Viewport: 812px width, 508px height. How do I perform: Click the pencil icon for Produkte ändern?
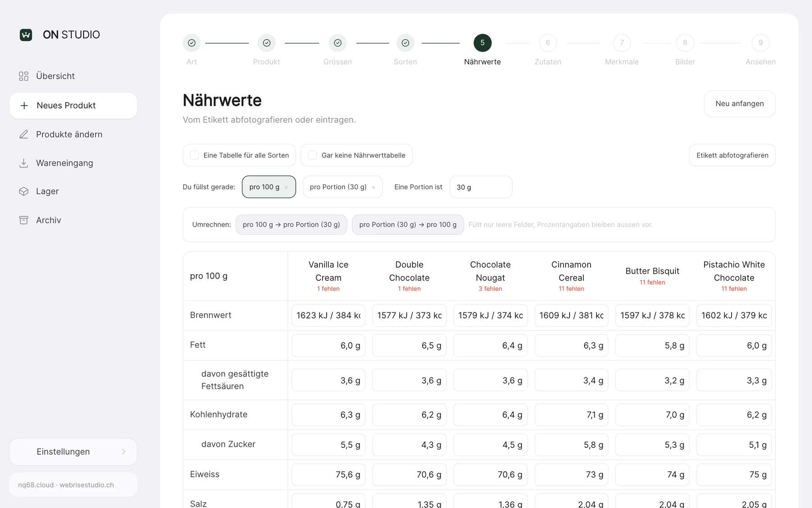23,134
